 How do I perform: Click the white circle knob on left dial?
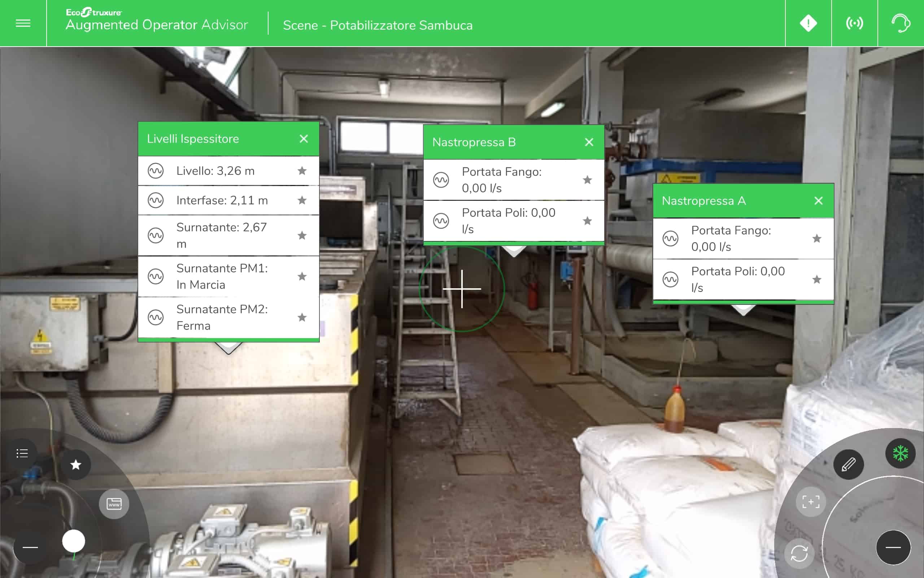[73, 541]
